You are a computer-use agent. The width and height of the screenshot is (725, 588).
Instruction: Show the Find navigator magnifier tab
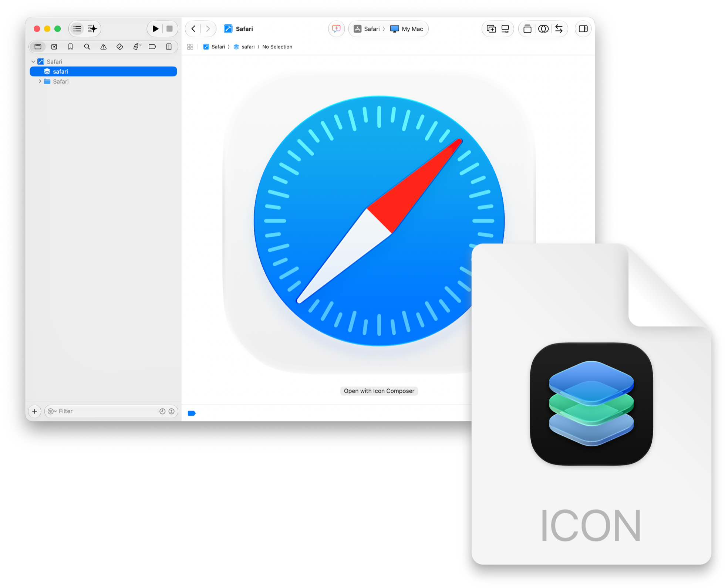click(x=87, y=47)
